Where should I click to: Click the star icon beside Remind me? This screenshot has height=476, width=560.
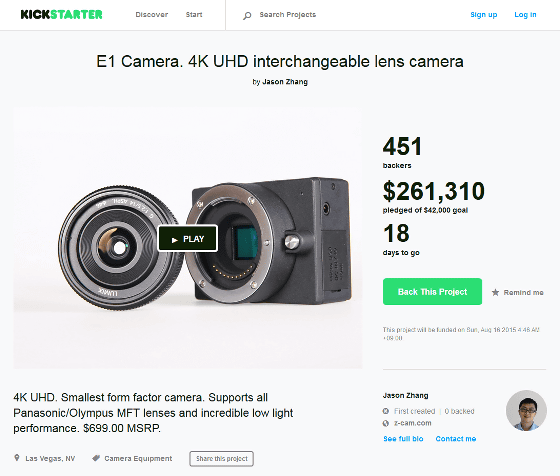coord(495,292)
